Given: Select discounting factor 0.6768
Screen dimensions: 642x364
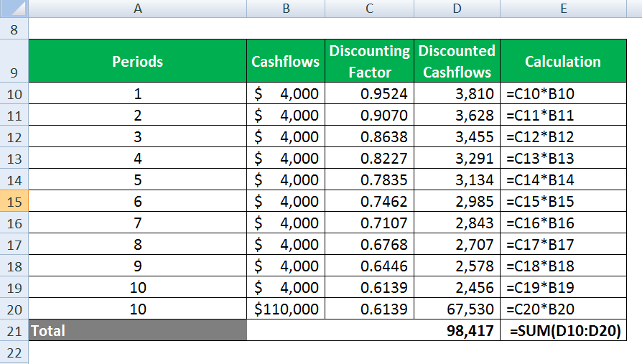Looking at the screenshot, I should pyautogui.click(x=369, y=244).
